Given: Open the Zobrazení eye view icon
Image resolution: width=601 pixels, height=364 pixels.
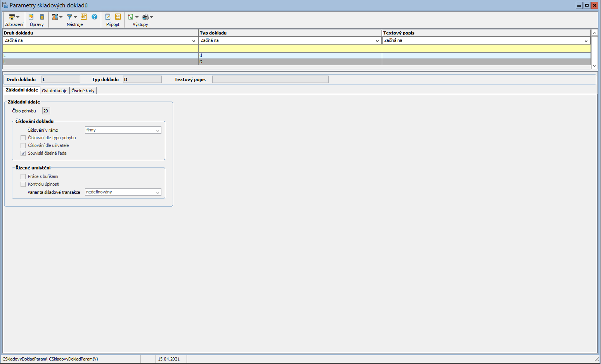Looking at the screenshot, I should pyautogui.click(x=12, y=17).
